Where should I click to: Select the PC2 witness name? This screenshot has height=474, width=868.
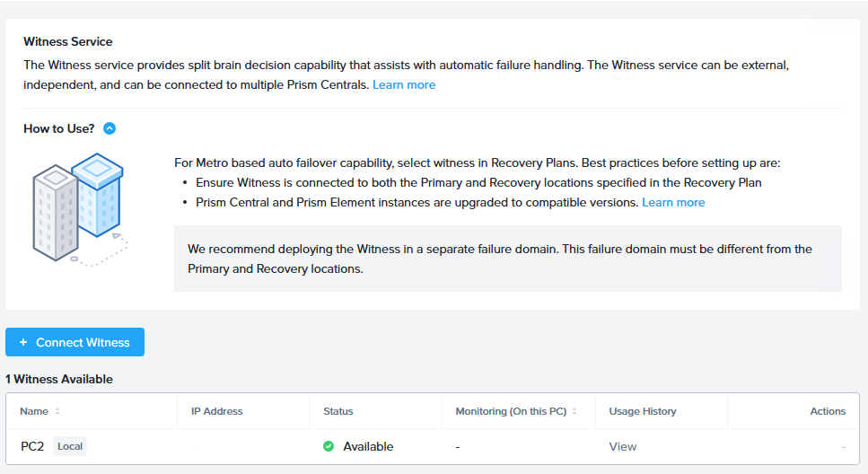tap(32, 446)
